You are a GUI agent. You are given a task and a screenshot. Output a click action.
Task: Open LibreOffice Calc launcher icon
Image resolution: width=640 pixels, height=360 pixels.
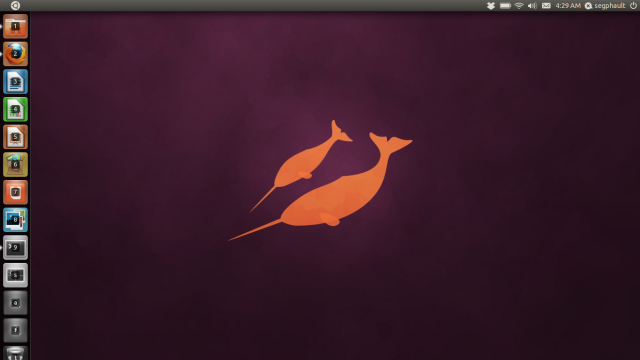(16, 109)
